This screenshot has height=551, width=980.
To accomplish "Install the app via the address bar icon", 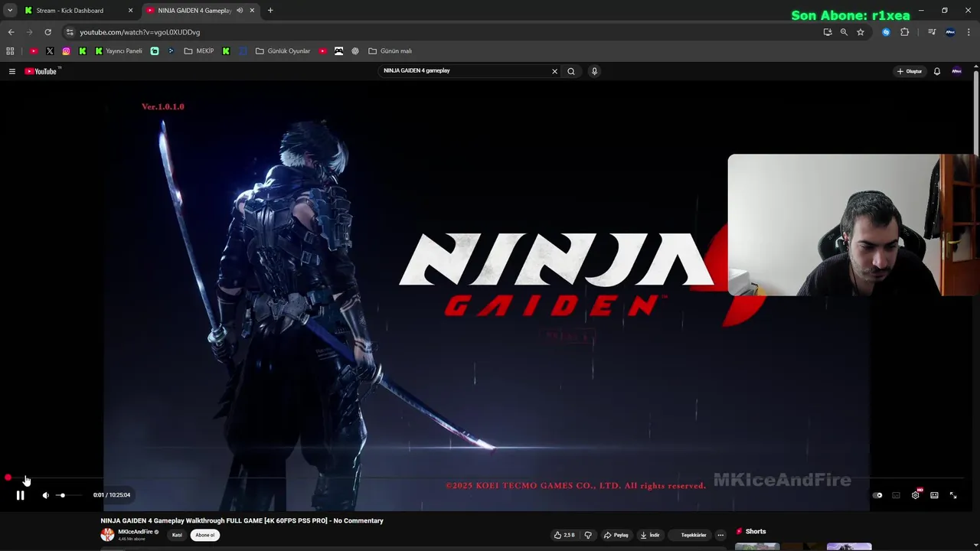I will (x=828, y=32).
